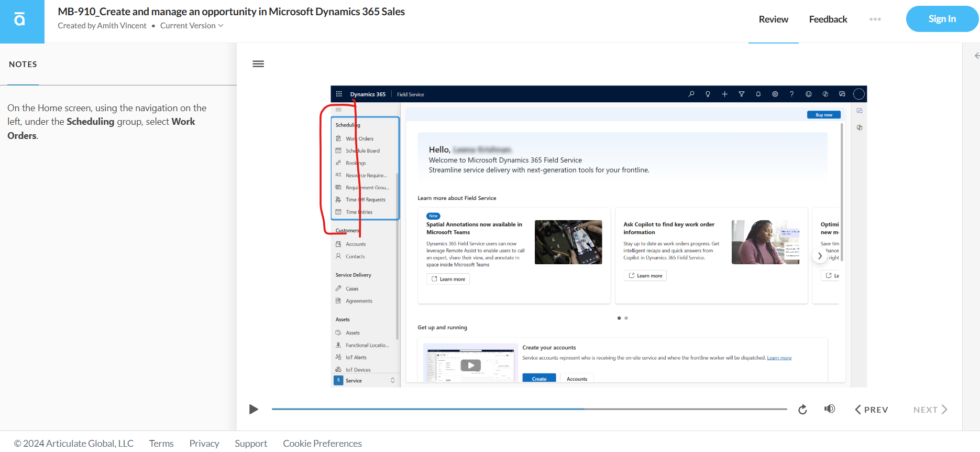Click the playback progress bar
This screenshot has height=452, width=980.
(529, 409)
